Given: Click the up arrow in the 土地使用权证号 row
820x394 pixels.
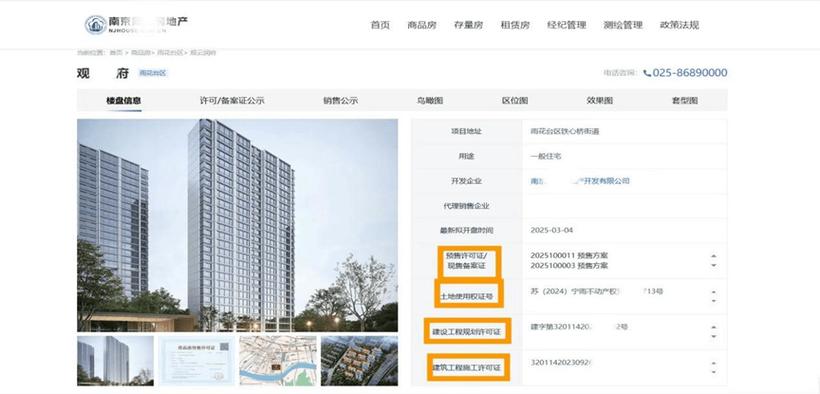Looking at the screenshot, I should pos(713,291).
